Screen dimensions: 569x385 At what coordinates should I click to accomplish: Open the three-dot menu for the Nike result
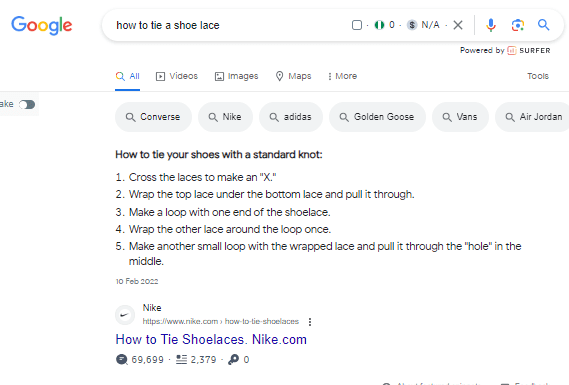(x=310, y=321)
